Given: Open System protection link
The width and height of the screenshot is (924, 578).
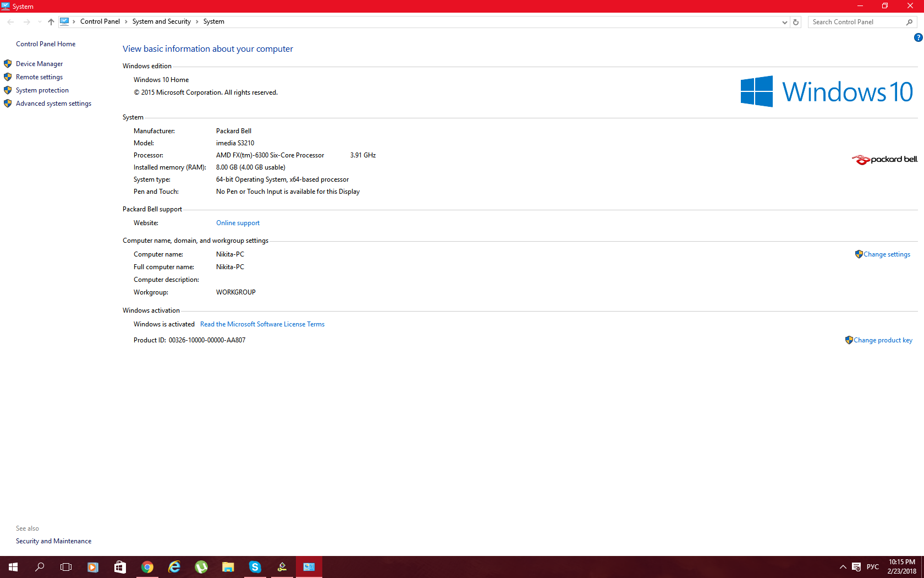Looking at the screenshot, I should point(42,90).
